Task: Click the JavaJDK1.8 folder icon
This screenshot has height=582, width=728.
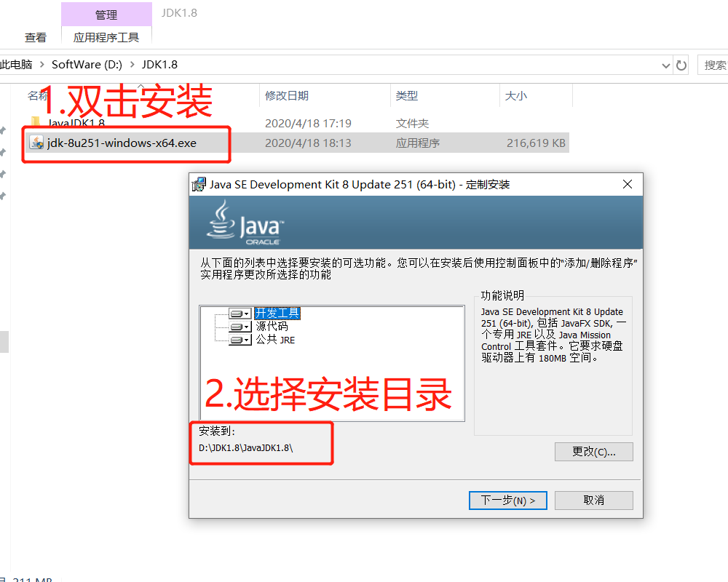Action: pyautogui.click(x=35, y=121)
